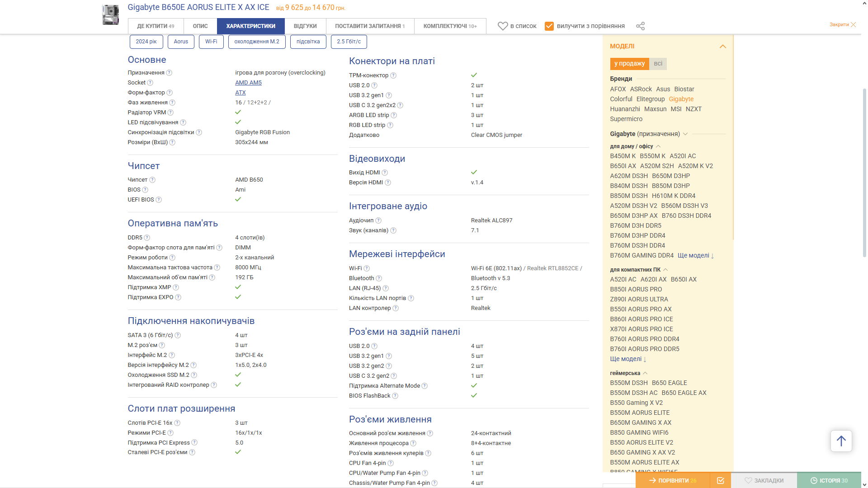Open 'ПОСТАВИТИ ЗАПИТАННЯ' tab

pyautogui.click(x=370, y=26)
